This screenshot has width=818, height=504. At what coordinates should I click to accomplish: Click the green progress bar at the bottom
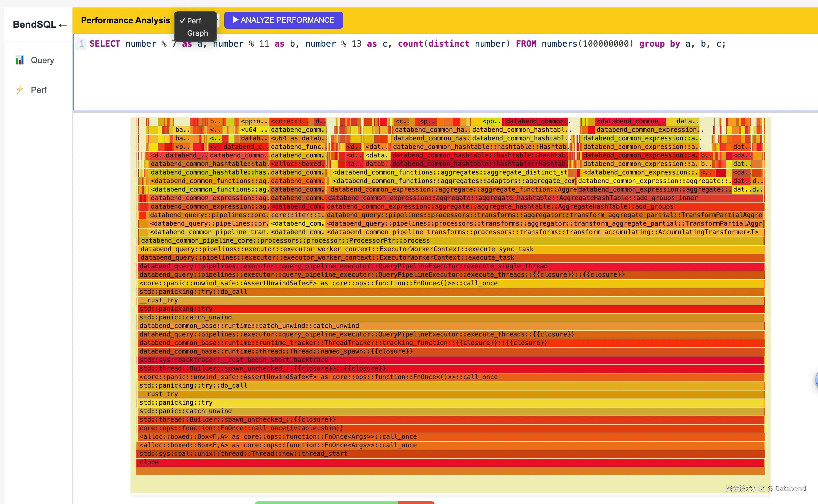tap(326, 502)
